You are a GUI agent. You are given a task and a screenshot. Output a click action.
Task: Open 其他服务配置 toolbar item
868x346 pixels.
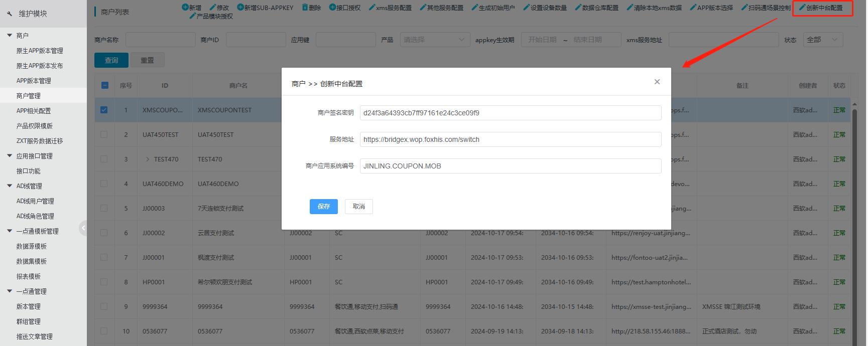tap(441, 8)
